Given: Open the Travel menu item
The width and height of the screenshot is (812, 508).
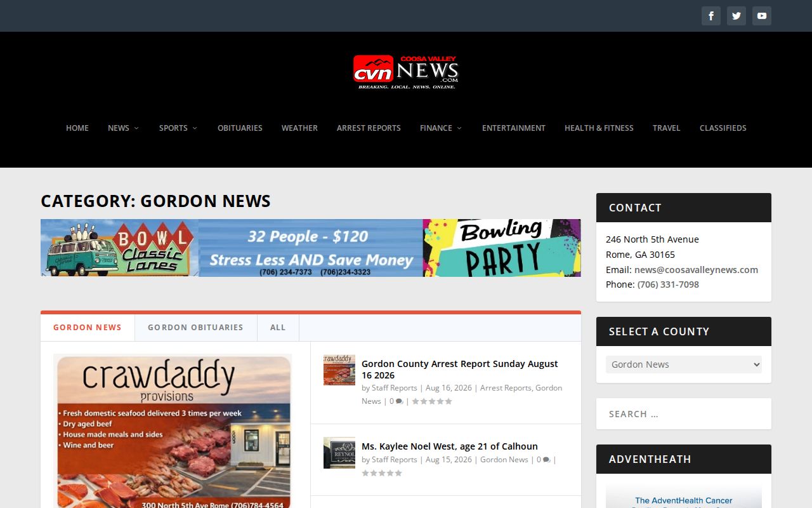Looking at the screenshot, I should (x=666, y=128).
